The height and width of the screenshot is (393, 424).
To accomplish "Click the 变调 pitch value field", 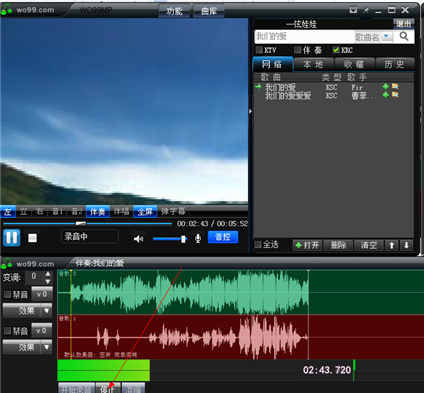I will click(34, 277).
